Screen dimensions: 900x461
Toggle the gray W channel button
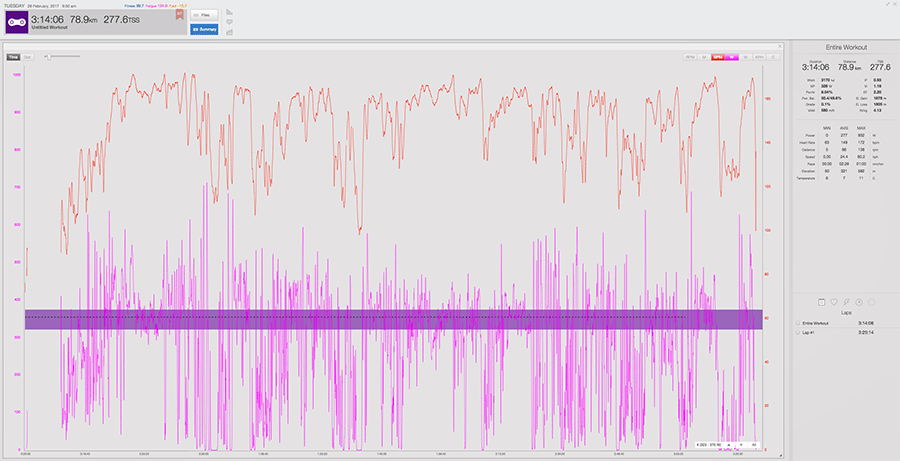pyautogui.click(x=746, y=57)
